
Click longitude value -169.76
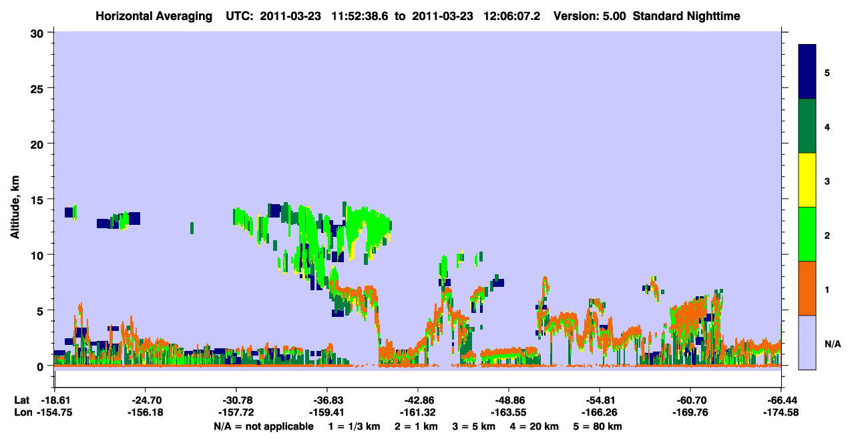point(690,412)
